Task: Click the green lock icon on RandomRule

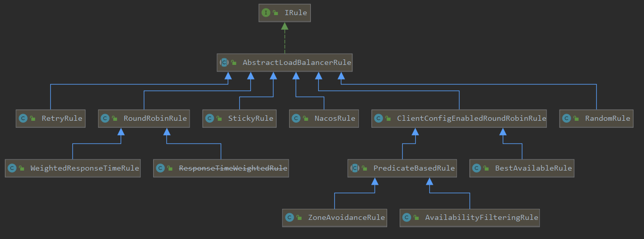Action: pos(576,119)
